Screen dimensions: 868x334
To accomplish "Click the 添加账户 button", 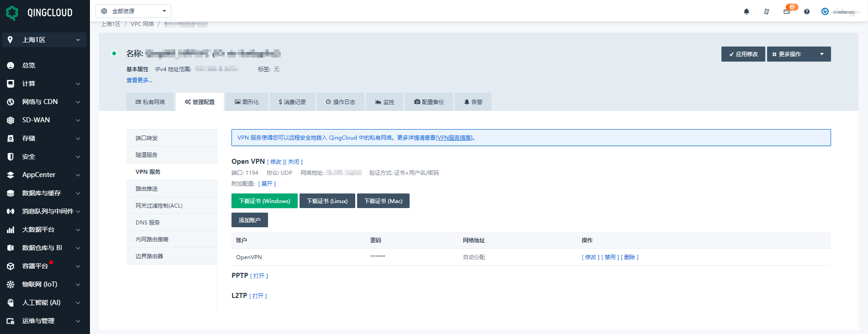I will click(x=250, y=220).
